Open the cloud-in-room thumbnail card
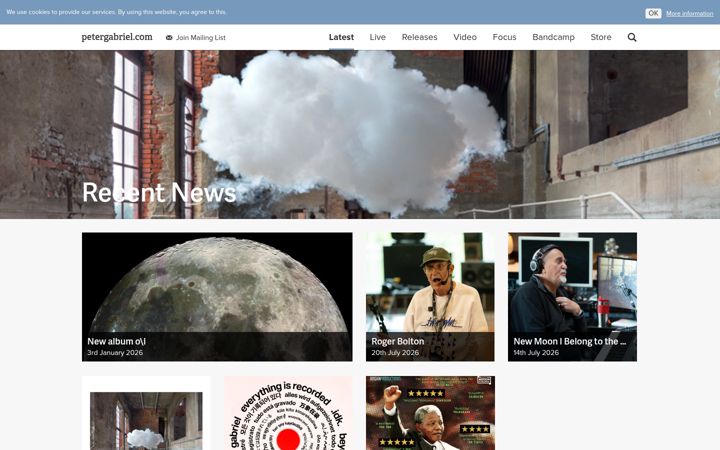This screenshot has height=450, width=720. click(x=146, y=413)
